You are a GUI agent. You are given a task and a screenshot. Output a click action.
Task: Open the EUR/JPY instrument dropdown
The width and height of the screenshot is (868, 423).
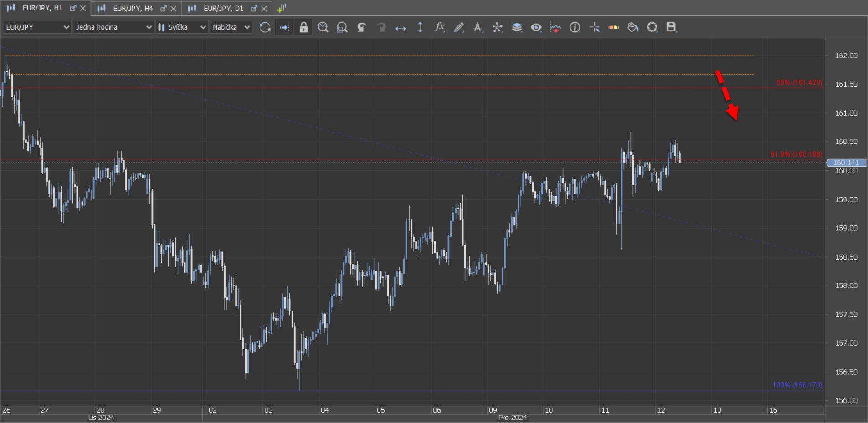(x=37, y=27)
